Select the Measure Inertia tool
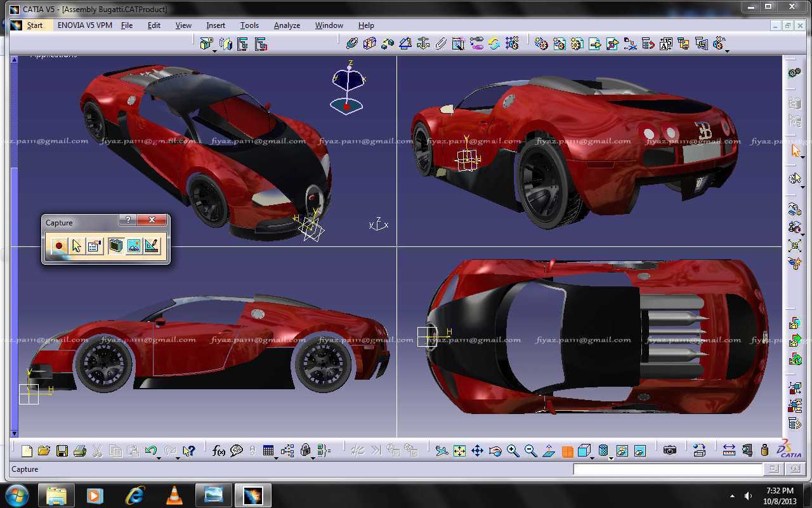The image size is (812, 508). (764, 451)
